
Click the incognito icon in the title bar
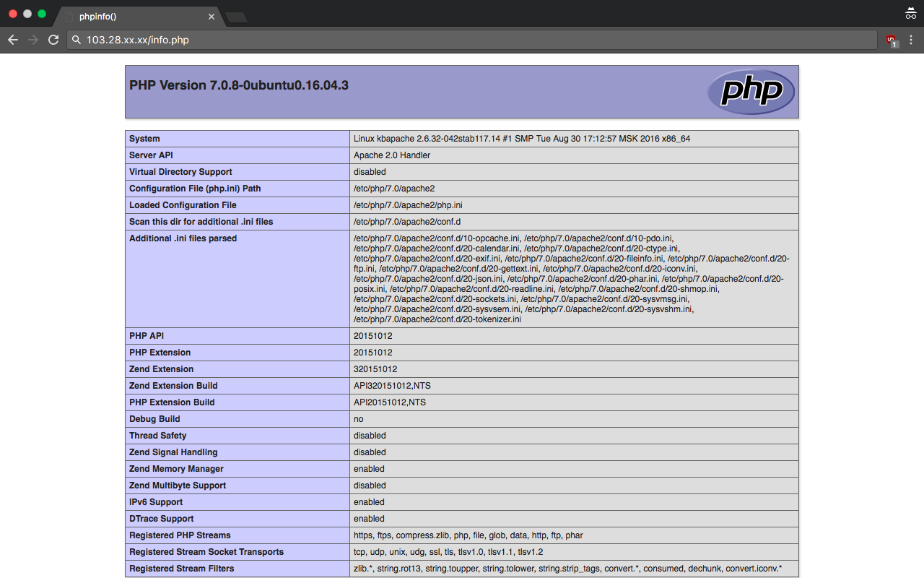tap(910, 13)
